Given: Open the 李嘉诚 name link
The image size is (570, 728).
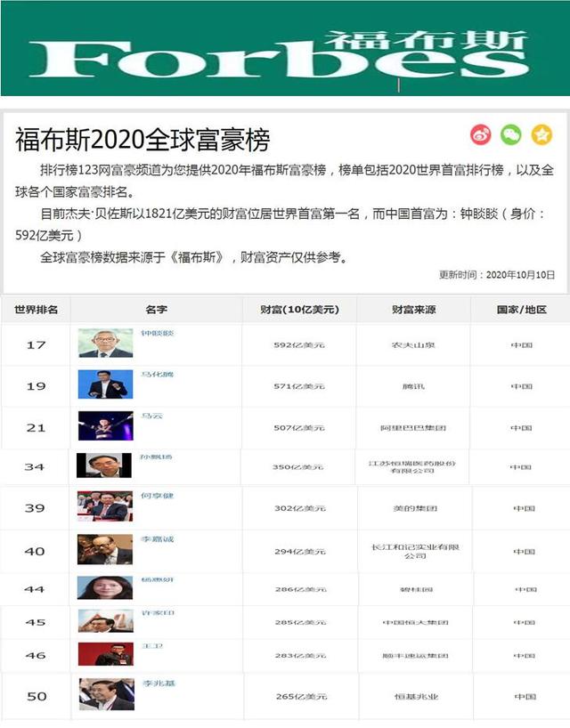Looking at the screenshot, I should (157, 539).
